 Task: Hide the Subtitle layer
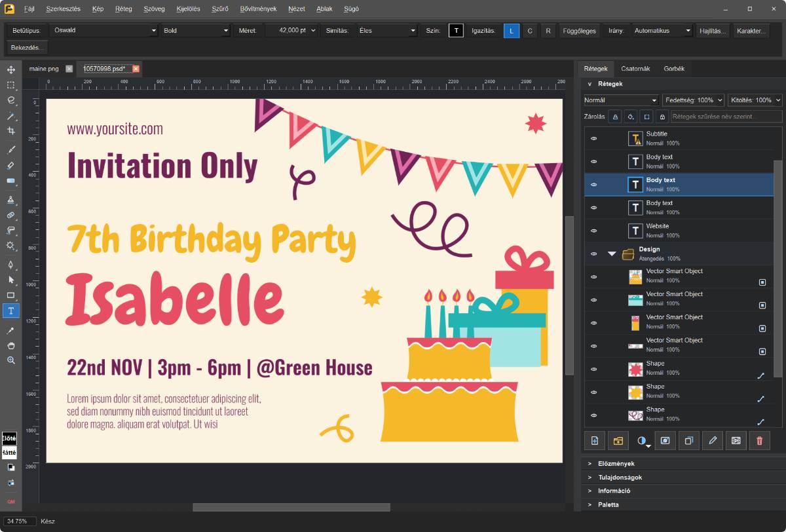pos(594,139)
